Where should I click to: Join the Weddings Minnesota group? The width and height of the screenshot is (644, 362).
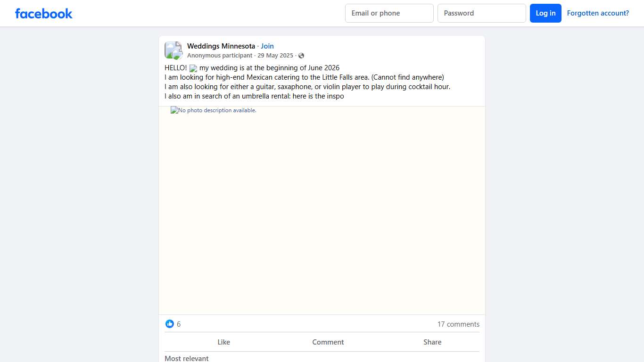click(267, 46)
